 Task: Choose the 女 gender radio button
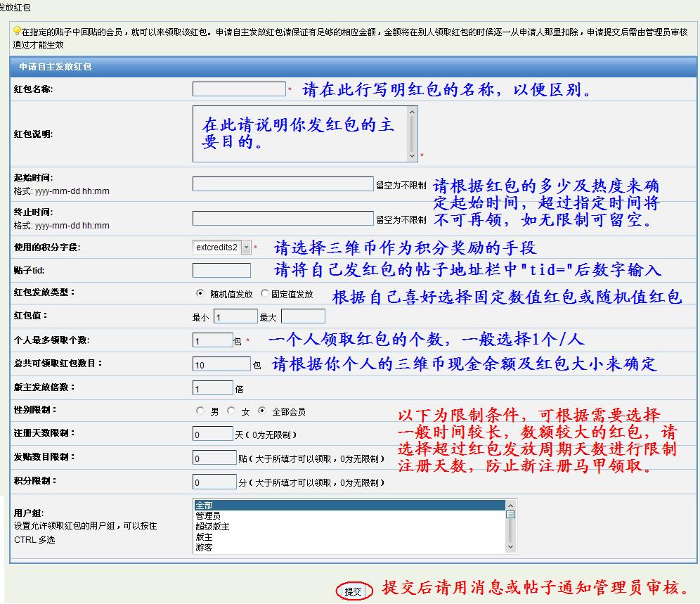231,411
